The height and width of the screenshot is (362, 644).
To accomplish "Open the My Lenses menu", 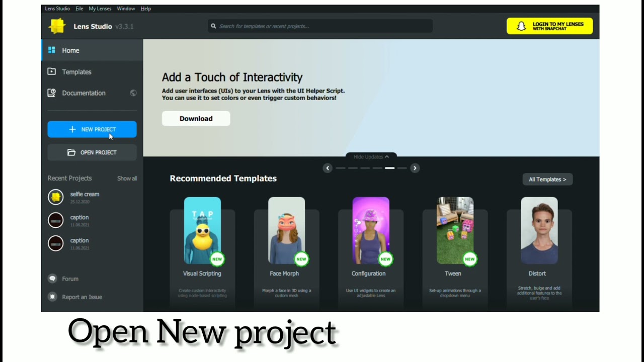I will 100,9.
